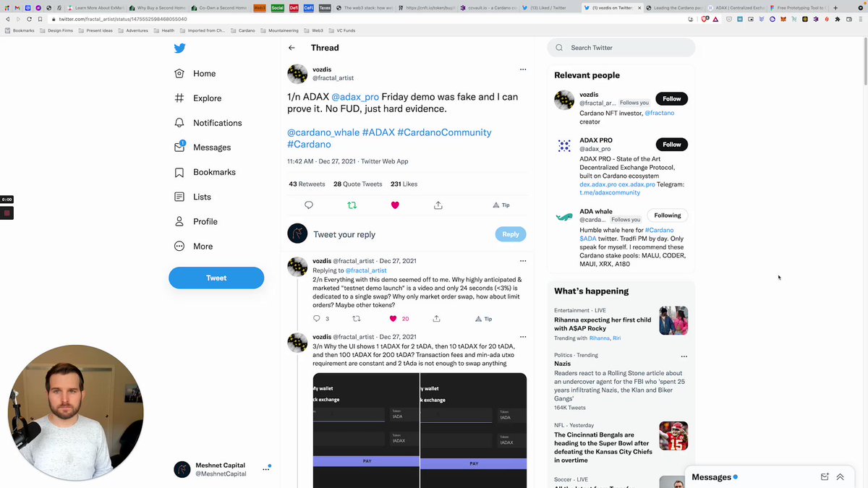The width and height of the screenshot is (868, 488).
Task: Follow ADAX PRO in Relevant people
Action: 672,145
